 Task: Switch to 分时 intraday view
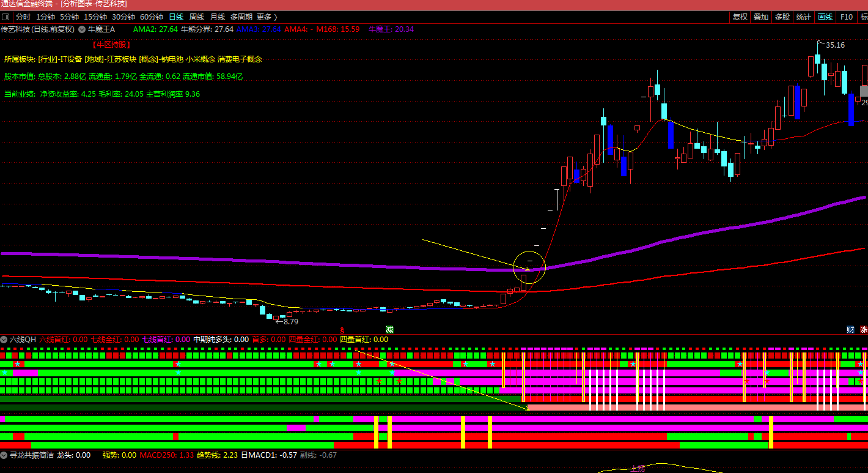coord(23,17)
